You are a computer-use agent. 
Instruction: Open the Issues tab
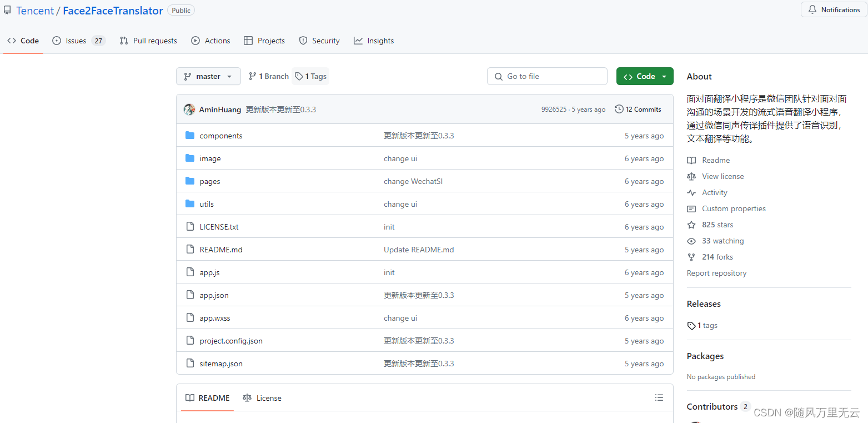pos(78,41)
